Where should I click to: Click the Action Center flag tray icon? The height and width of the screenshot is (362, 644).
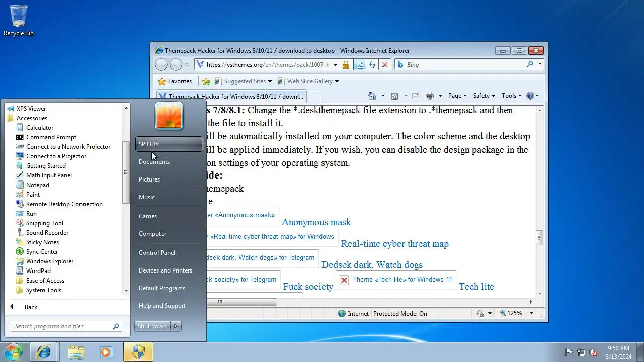coord(569,352)
